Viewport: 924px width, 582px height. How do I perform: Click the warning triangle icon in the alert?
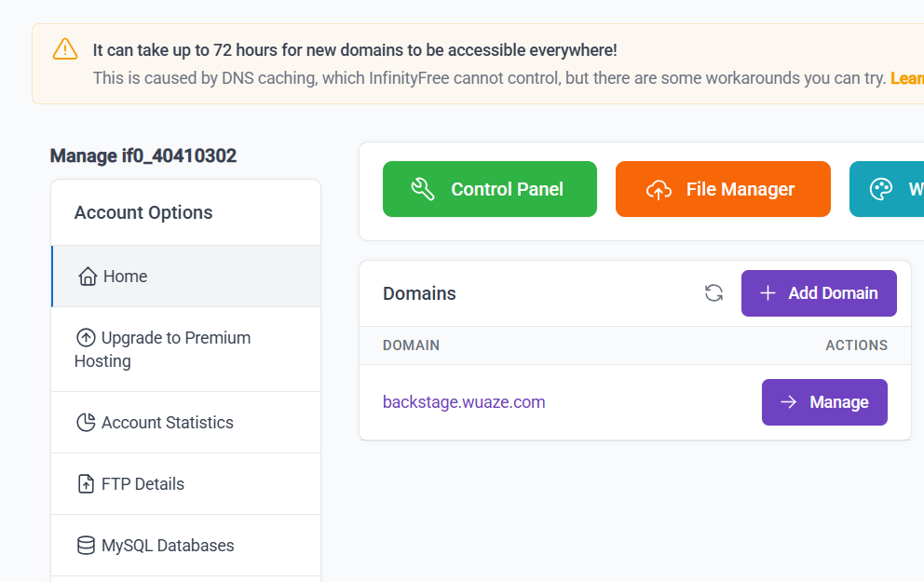tap(65, 49)
